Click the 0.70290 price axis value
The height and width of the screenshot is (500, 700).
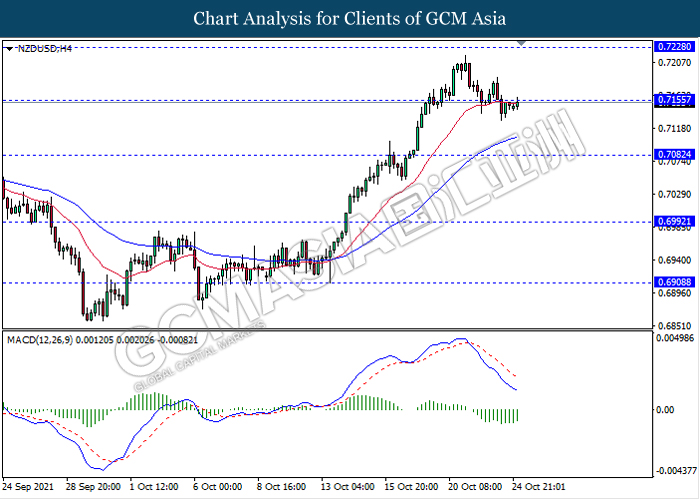pyautogui.click(x=675, y=194)
